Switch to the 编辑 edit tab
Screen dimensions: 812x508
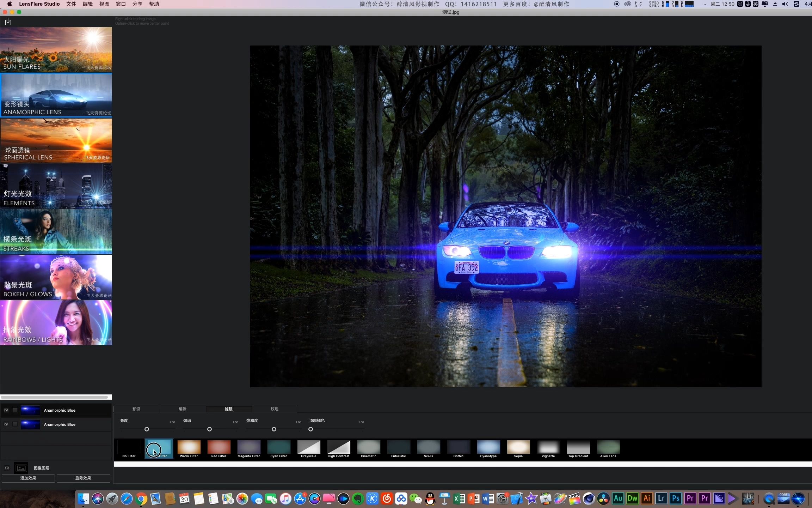tap(183, 409)
